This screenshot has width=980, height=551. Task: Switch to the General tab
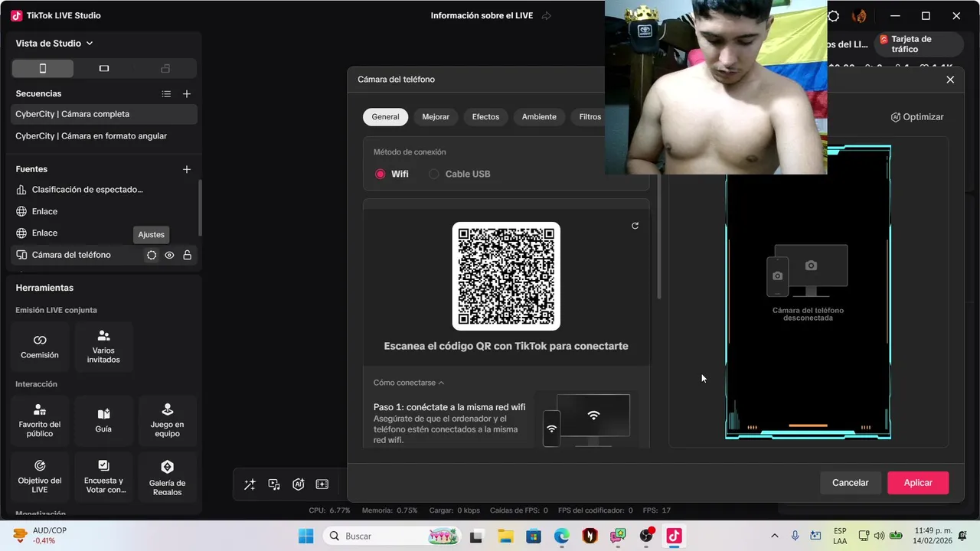[385, 117]
